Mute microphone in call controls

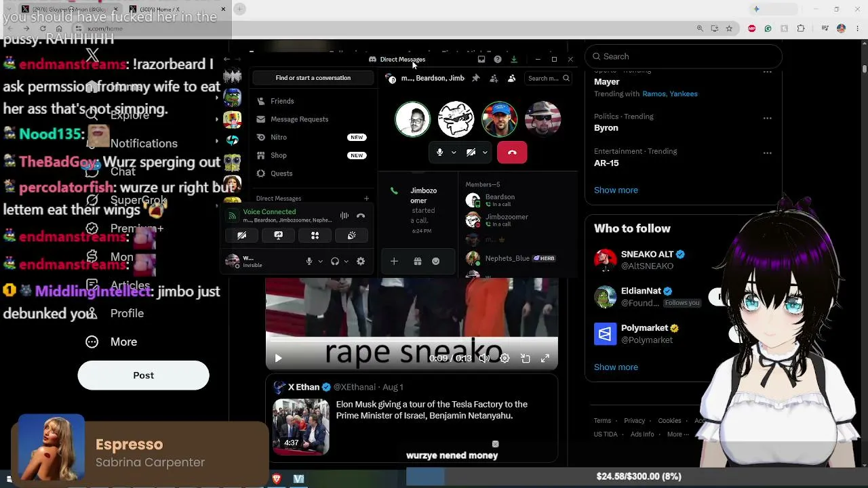pyautogui.click(x=439, y=152)
